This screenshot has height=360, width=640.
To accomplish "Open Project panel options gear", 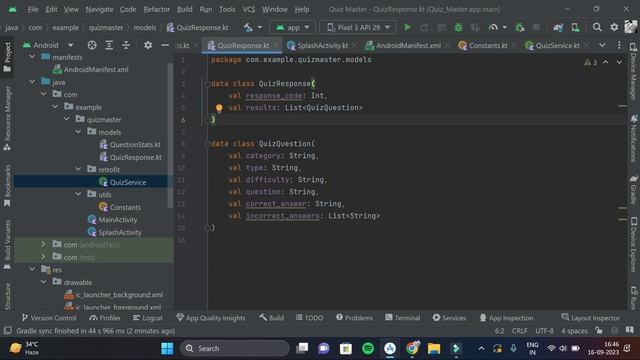I will (148, 45).
